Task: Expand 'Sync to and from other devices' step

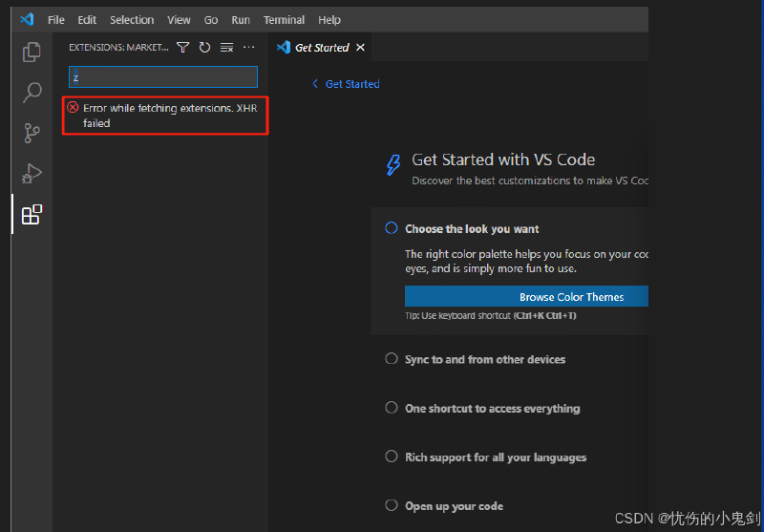Action: (485, 359)
